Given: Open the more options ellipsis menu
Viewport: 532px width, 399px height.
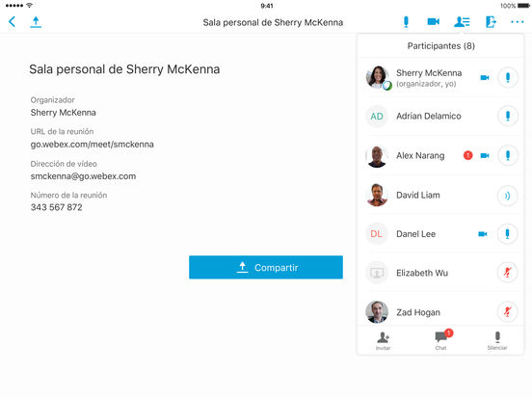Looking at the screenshot, I should [518, 22].
